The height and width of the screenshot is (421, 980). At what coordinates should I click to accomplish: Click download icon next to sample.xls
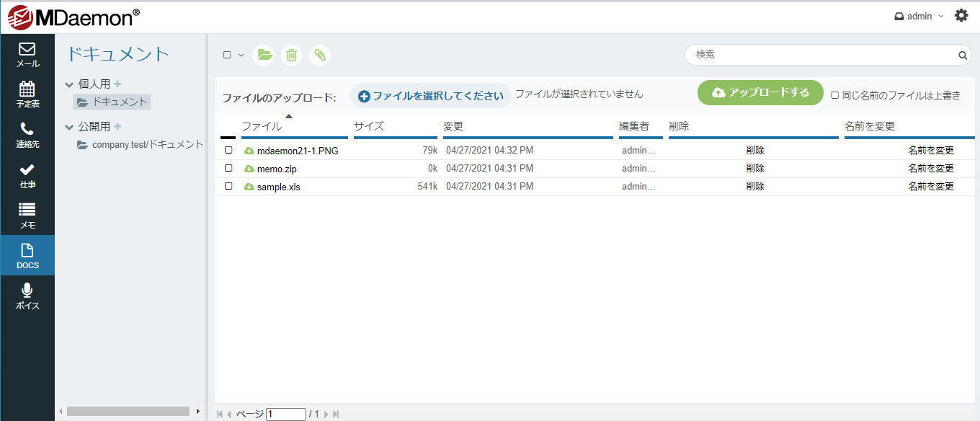tap(249, 187)
